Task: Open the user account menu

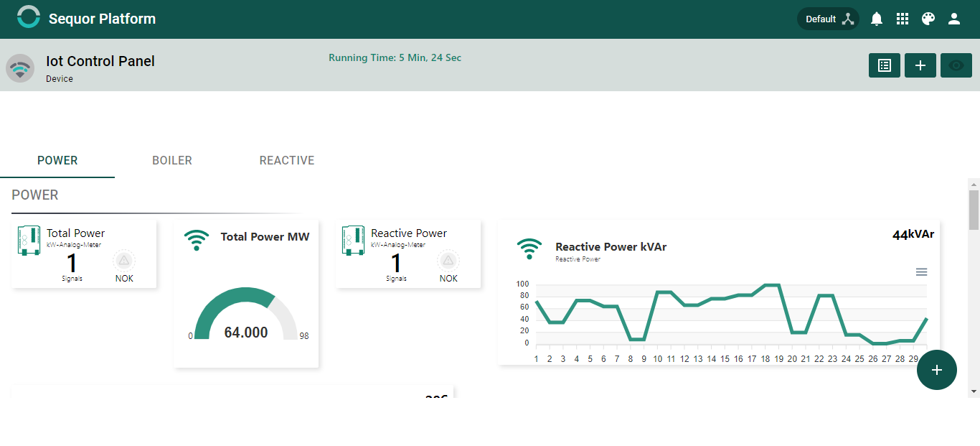Action: tap(954, 19)
